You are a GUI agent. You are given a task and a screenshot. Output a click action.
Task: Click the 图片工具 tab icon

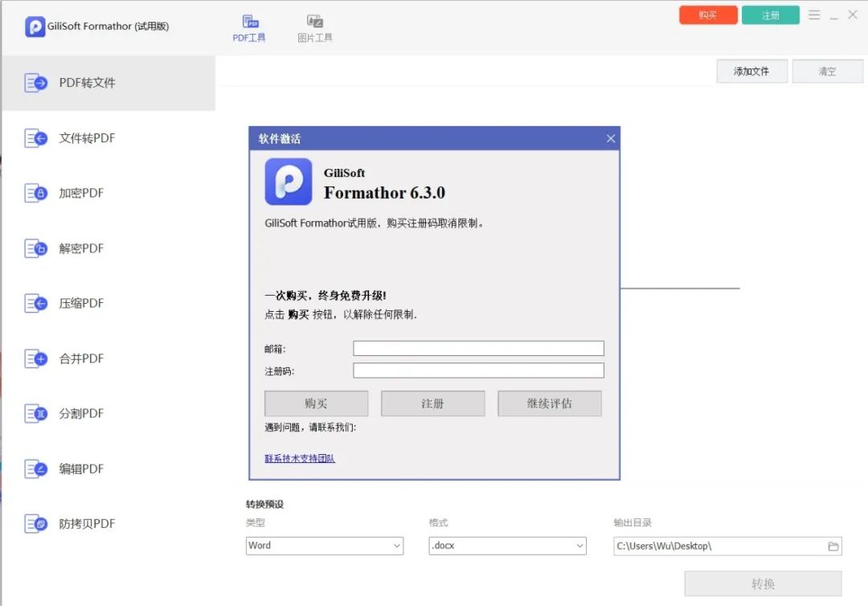[x=315, y=21]
